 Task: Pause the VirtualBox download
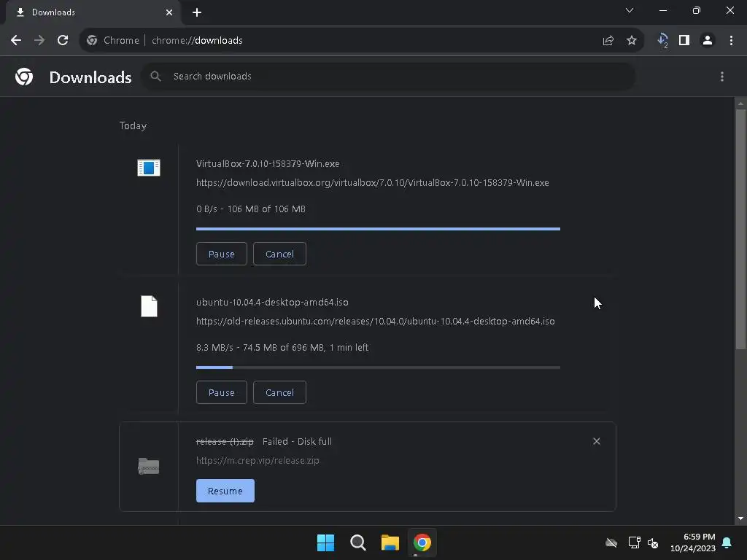pos(222,254)
